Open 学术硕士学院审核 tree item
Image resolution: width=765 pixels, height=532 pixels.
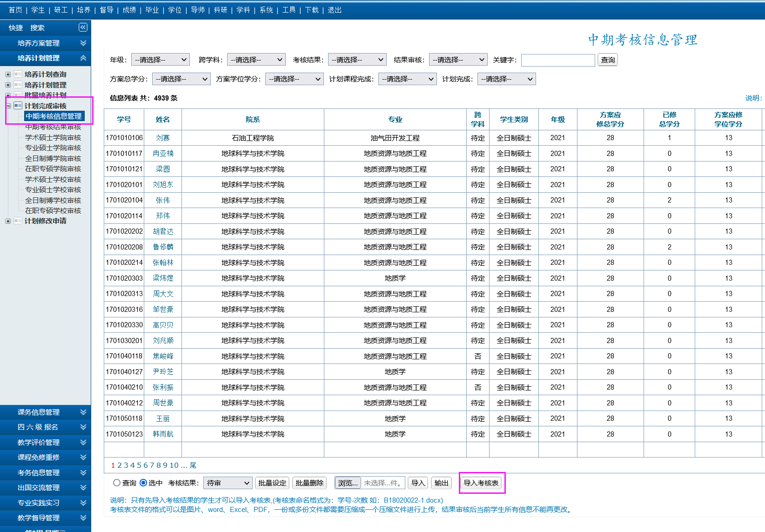[x=53, y=137]
